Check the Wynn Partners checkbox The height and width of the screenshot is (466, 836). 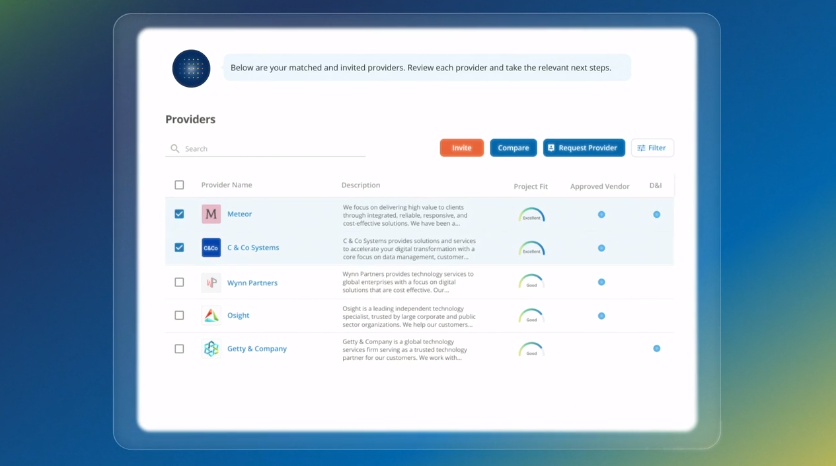click(x=179, y=282)
